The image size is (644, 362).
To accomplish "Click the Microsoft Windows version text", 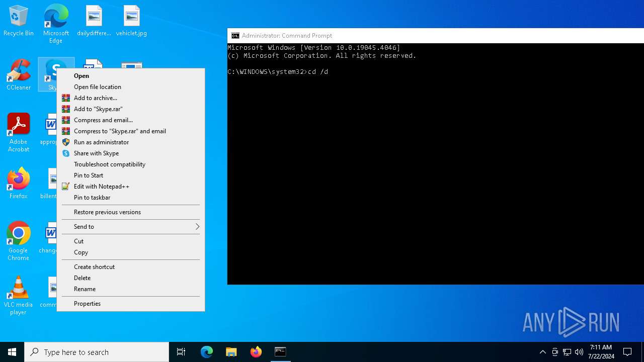I will 314,48.
